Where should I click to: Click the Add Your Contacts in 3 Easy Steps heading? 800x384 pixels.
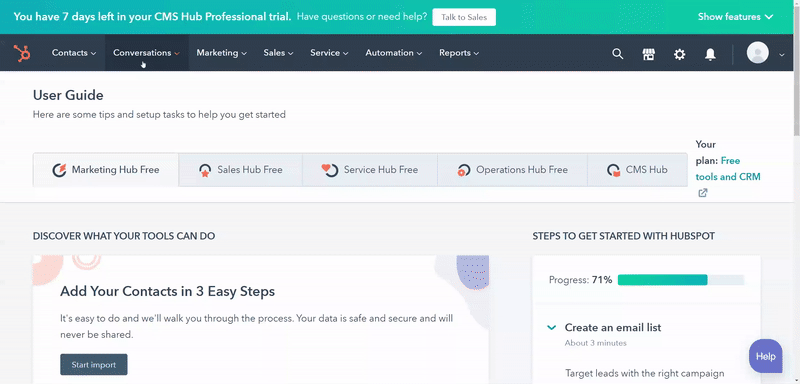click(167, 291)
